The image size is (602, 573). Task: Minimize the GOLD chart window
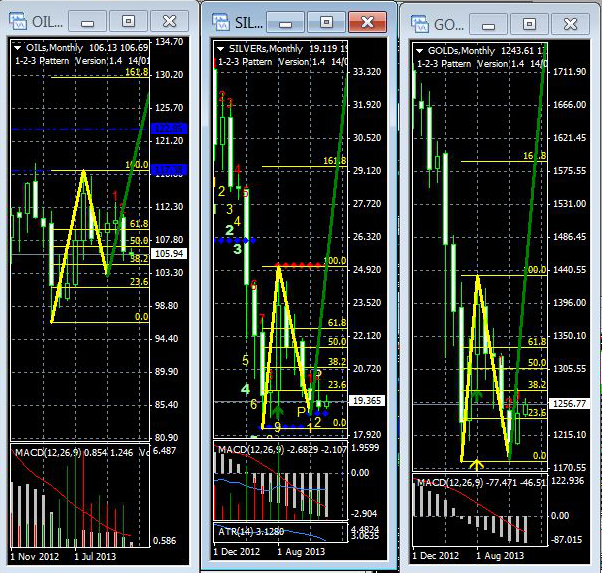click(488, 24)
